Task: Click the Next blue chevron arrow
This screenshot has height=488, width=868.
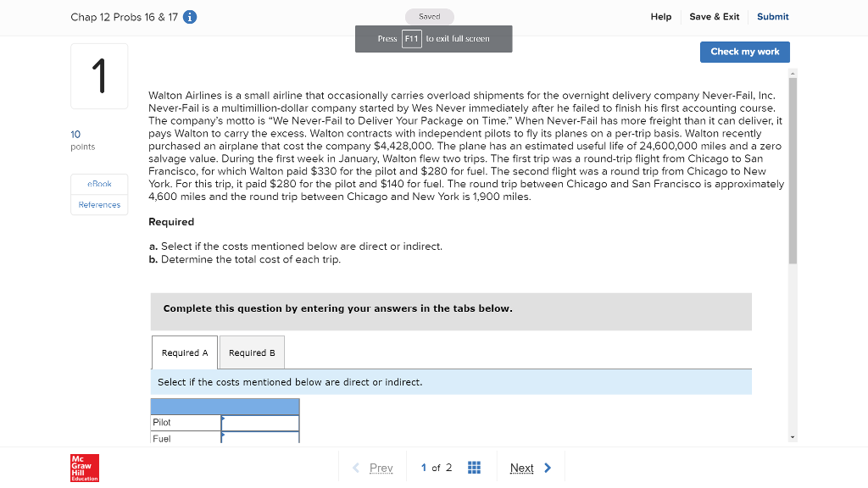Action: point(547,467)
